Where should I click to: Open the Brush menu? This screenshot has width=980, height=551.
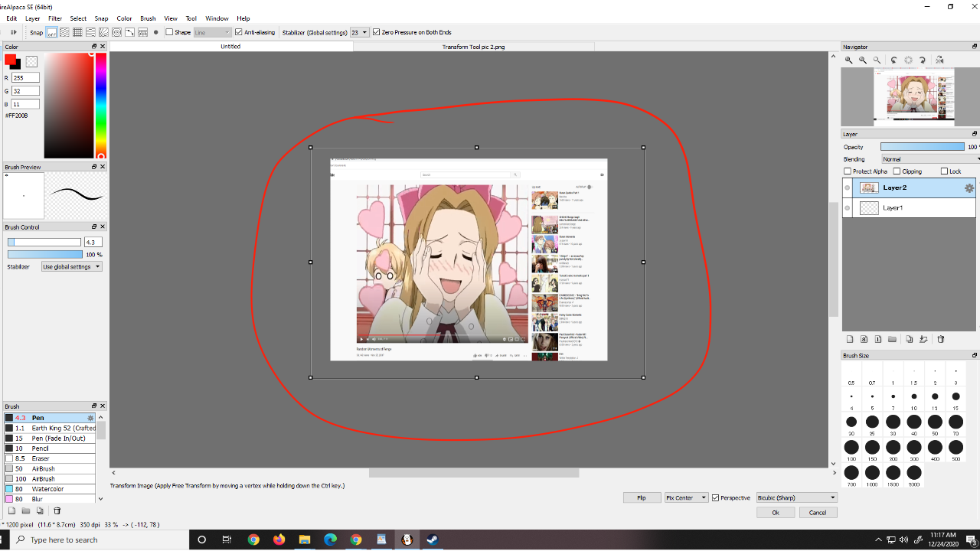pyautogui.click(x=148, y=18)
